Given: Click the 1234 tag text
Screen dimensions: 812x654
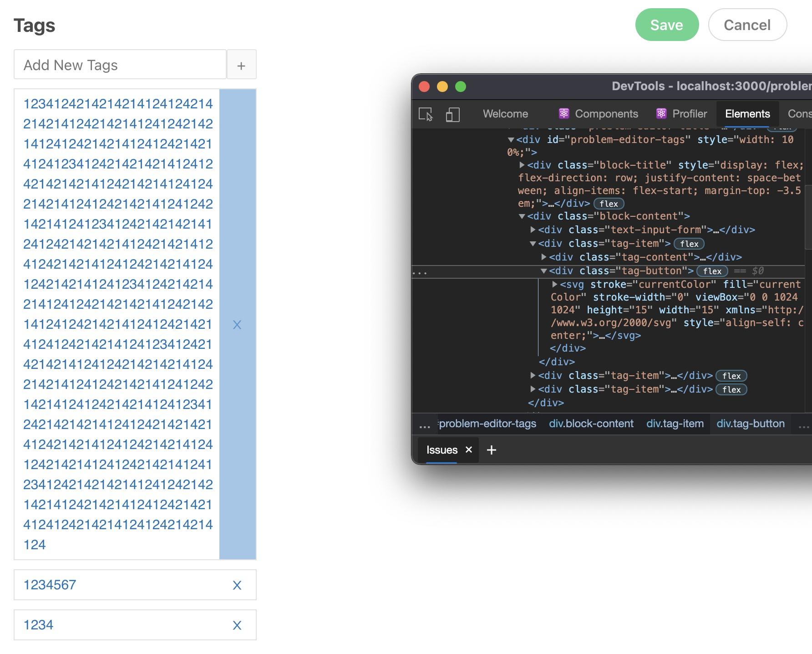Looking at the screenshot, I should (38, 625).
